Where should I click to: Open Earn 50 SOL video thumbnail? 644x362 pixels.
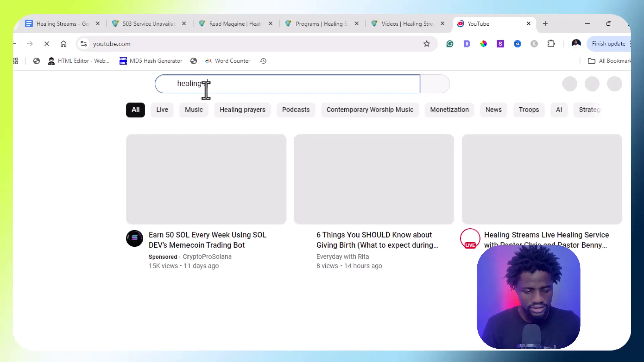click(206, 179)
